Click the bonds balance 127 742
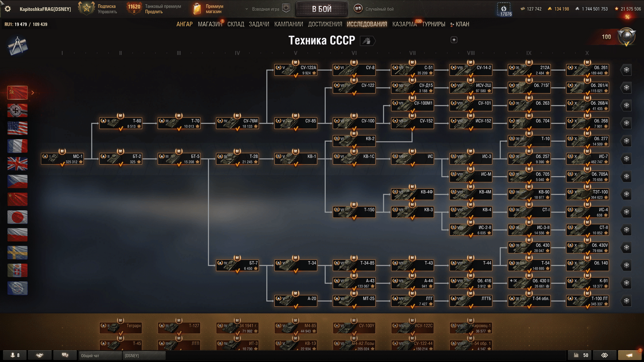644x362 pixels. 531,9
